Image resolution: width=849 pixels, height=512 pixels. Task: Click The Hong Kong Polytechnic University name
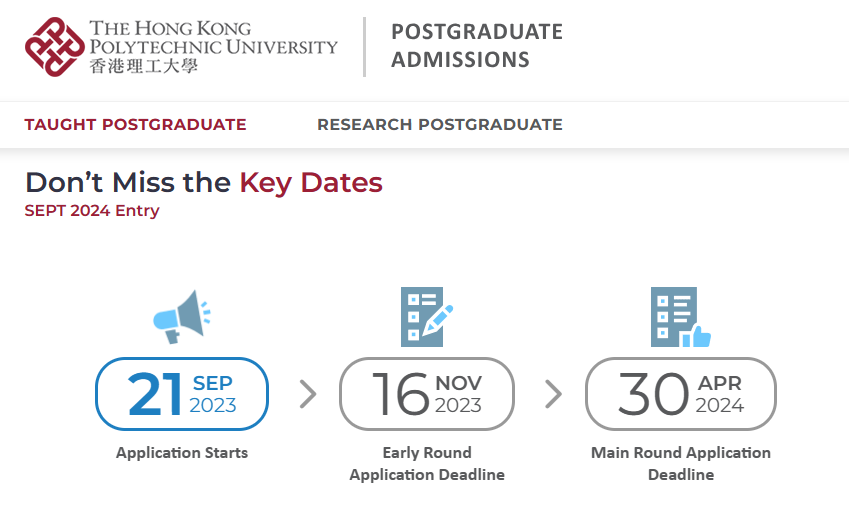click(x=213, y=37)
